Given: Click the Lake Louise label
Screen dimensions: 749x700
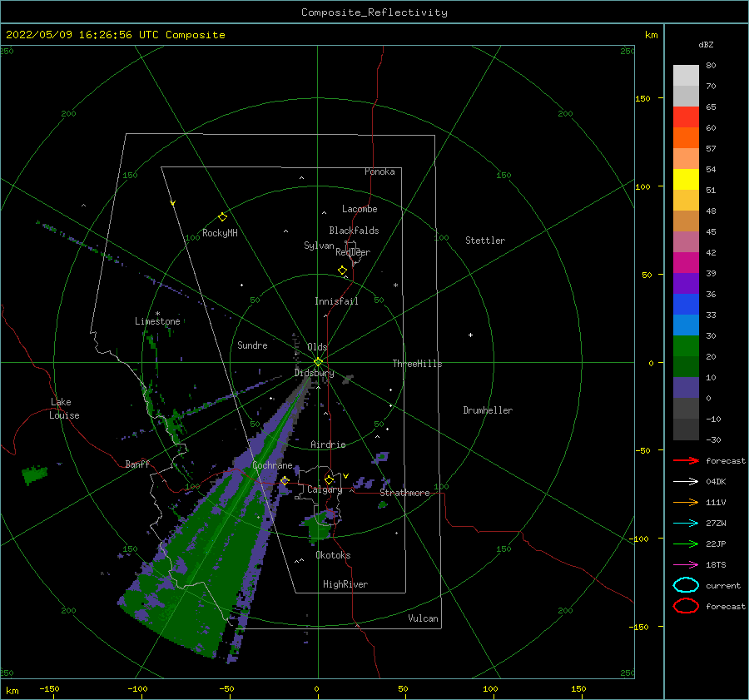Looking at the screenshot, I should tap(64, 409).
